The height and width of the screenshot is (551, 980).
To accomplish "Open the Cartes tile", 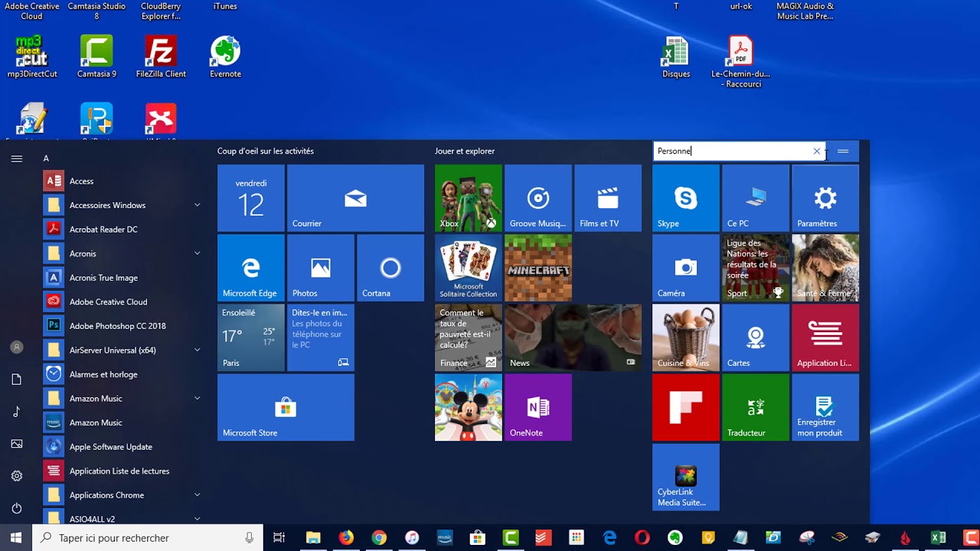I will (755, 337).
